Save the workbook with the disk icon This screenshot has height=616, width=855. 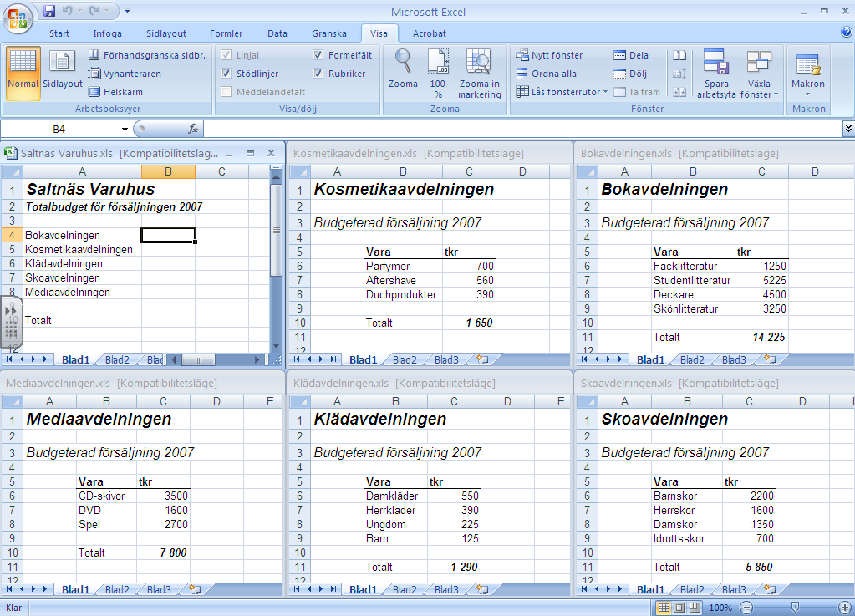(x=49, y=10)
